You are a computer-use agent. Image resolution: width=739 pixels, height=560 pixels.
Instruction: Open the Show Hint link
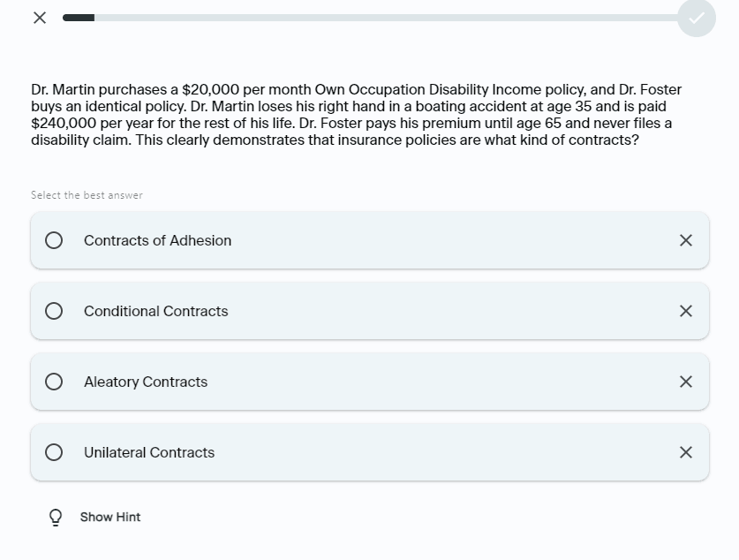click(110, 517)
